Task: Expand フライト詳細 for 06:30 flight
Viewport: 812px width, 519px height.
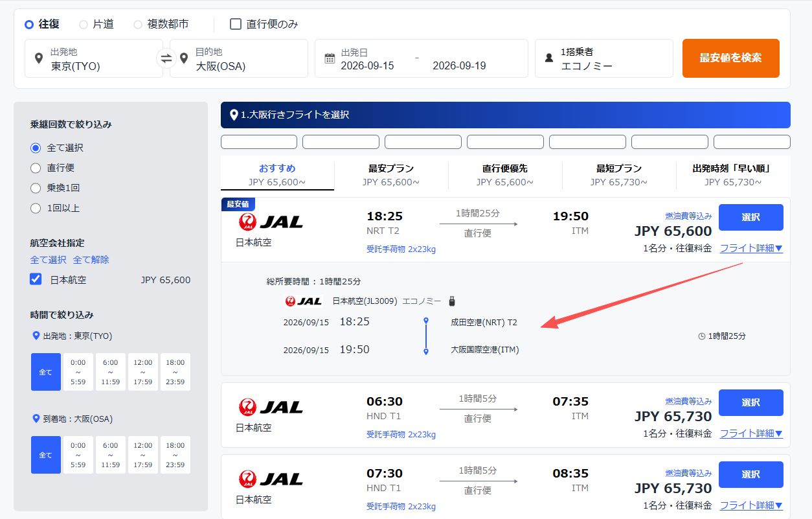Action: 751,433
